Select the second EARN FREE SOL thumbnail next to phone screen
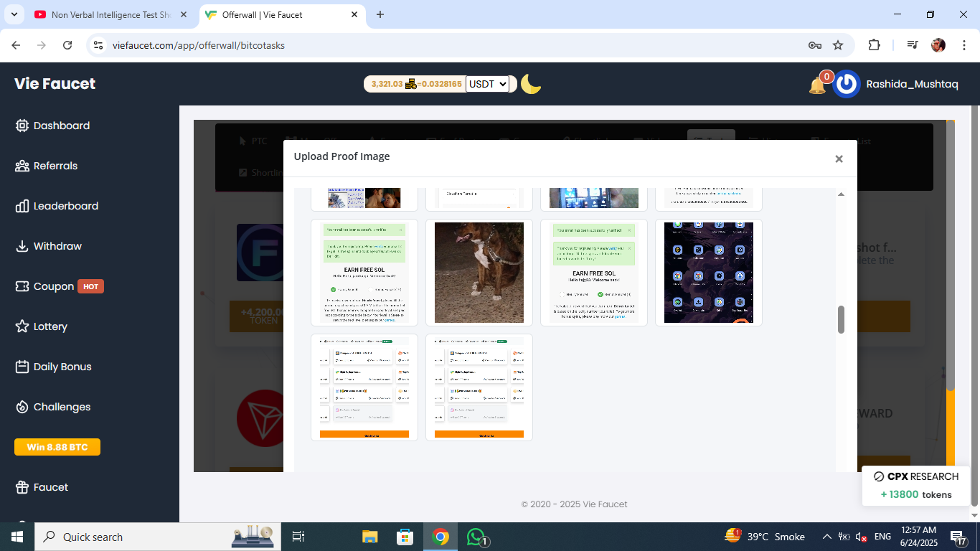980x551 pixels. coord(594,273)
